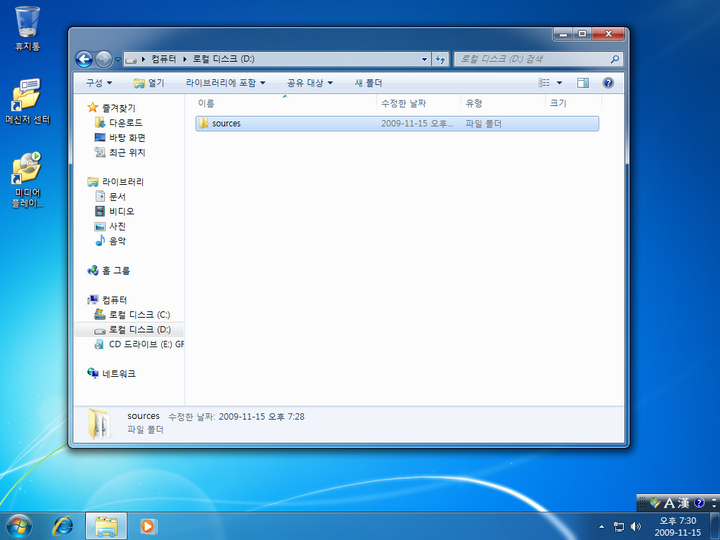The height and width of the screenshot is (540, 720).
Task: Go back with the Back arrow button
Action: point(84,59)
